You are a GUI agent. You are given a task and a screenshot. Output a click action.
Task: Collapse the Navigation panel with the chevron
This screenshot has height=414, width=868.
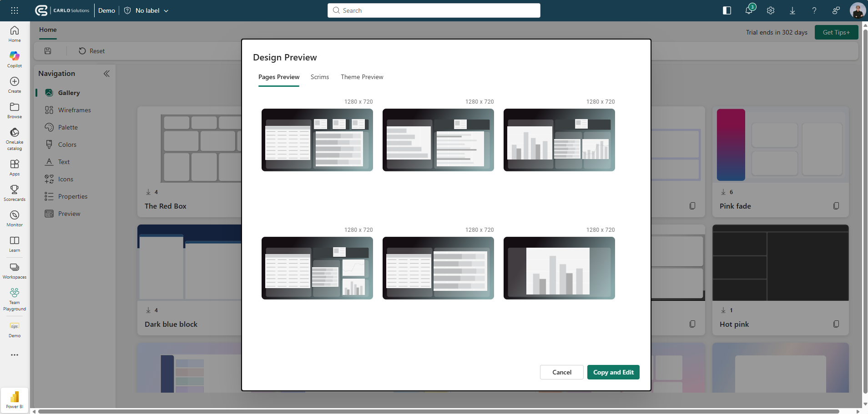(107, 73)
